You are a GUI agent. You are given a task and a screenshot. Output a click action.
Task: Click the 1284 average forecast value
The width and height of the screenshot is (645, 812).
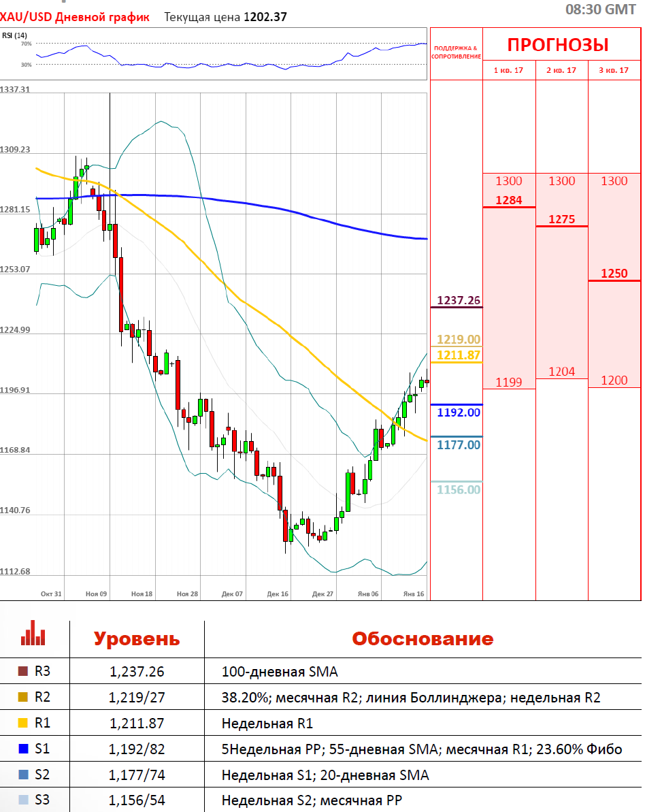pyautogui.click(x=508, y=200)
